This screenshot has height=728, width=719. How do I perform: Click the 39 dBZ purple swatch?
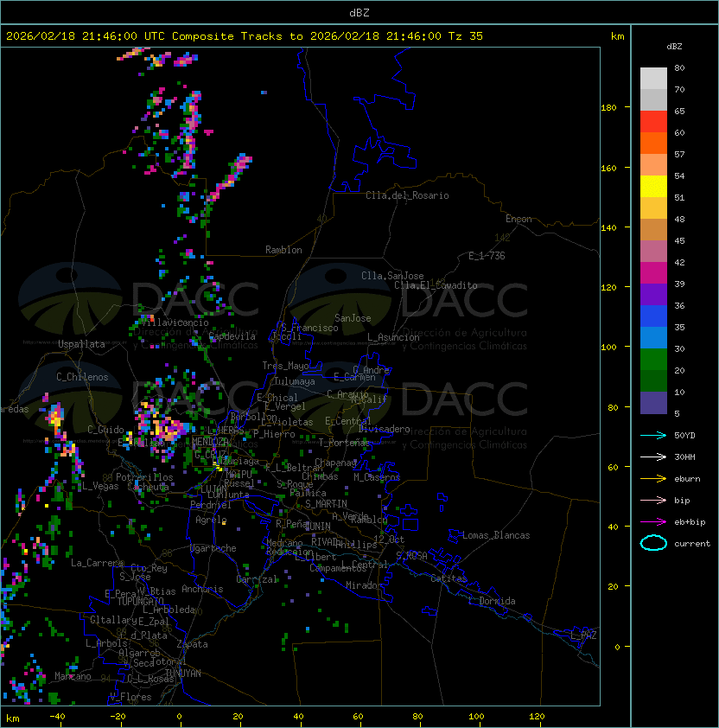(653, 295)
